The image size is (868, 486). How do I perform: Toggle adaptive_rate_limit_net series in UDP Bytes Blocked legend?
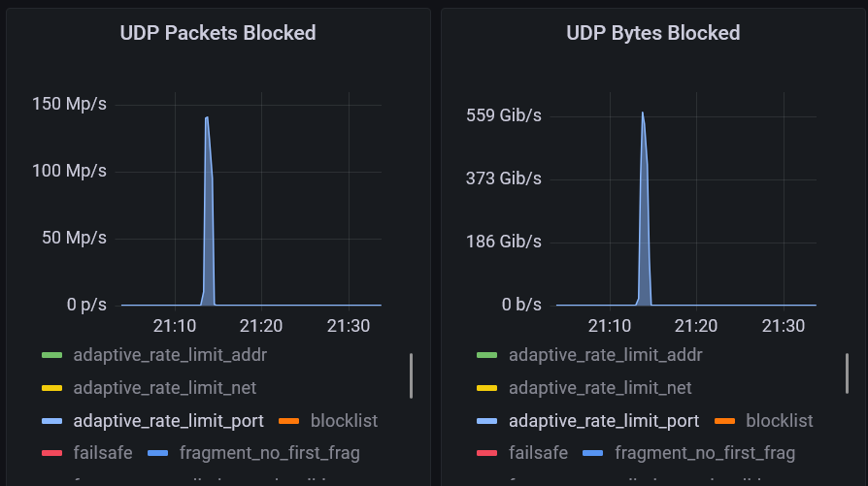pyautogui.click(x=600, y=388)
